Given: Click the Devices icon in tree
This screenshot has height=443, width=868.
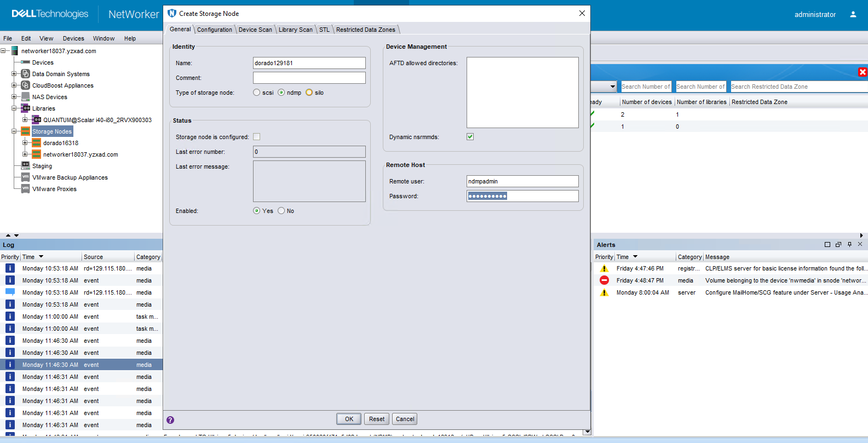Looking at the screenshot, I should pos(25,62).
